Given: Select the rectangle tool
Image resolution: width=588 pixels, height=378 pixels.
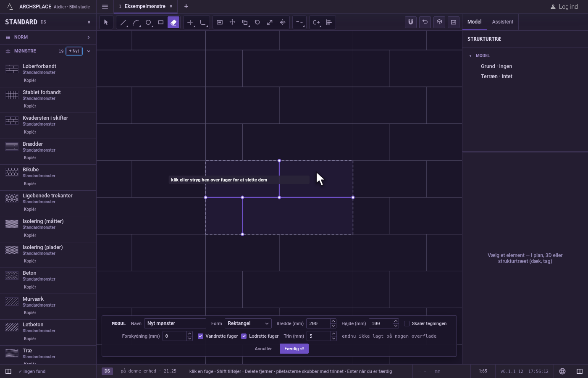Looking at the screenshot, I should (161, 22).
